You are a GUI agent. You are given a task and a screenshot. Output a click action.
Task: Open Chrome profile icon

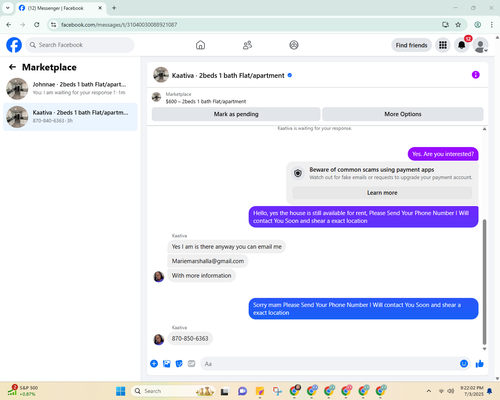click(478, 25)
